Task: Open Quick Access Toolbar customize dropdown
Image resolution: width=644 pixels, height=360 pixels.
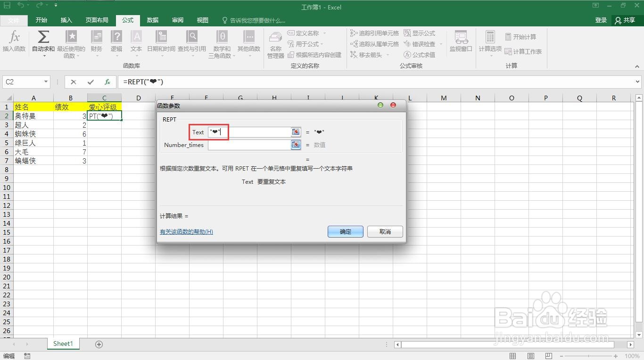Action: (x=56, y=6)
